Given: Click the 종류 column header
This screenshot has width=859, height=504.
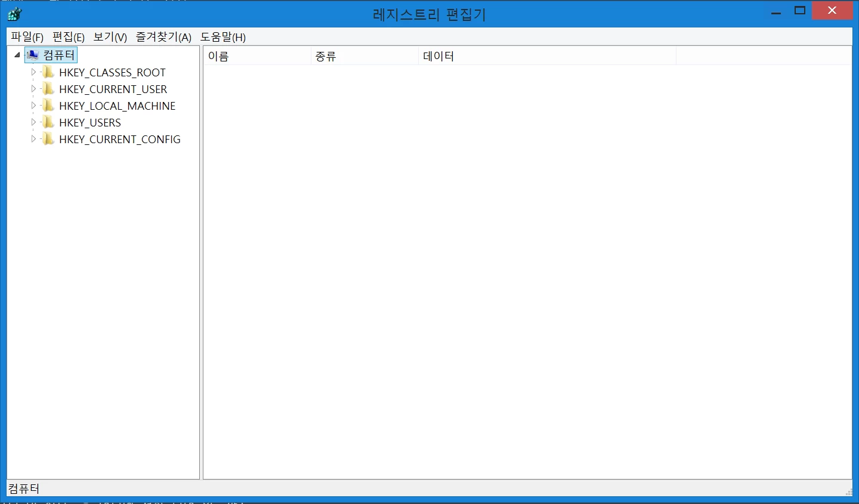Looking at the screenshot, I should click(x=364, y=56).
